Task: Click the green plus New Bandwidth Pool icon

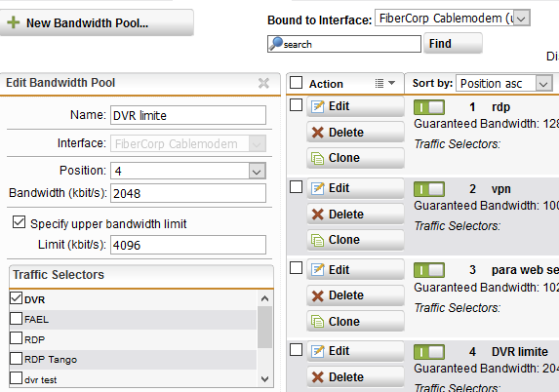Action: [14, 22]
